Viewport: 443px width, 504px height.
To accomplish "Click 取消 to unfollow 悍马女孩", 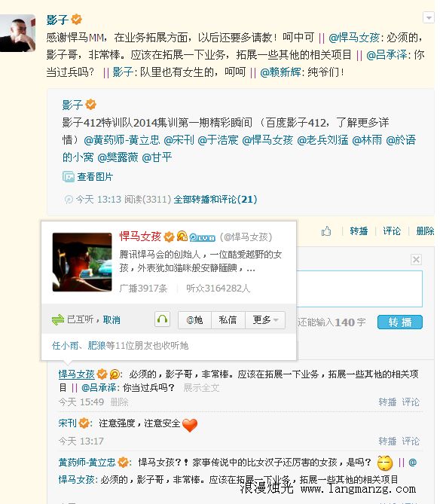I will coord(112,320).
